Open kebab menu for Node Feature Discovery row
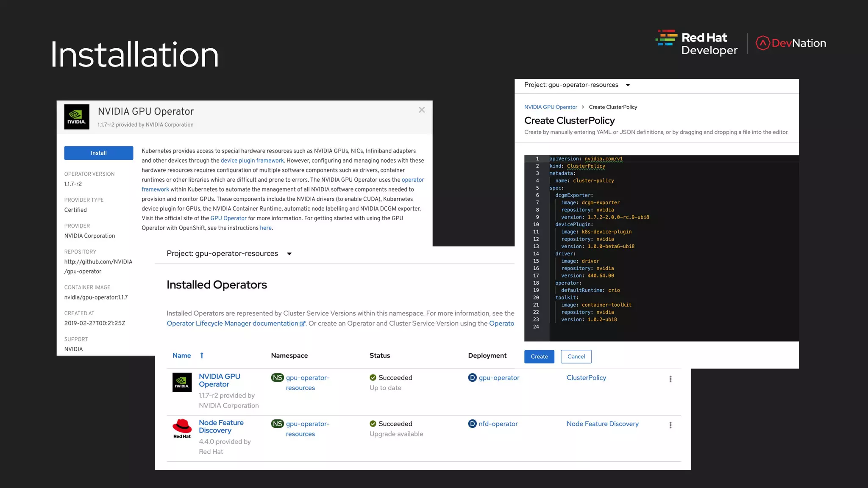 pos(670,425)
